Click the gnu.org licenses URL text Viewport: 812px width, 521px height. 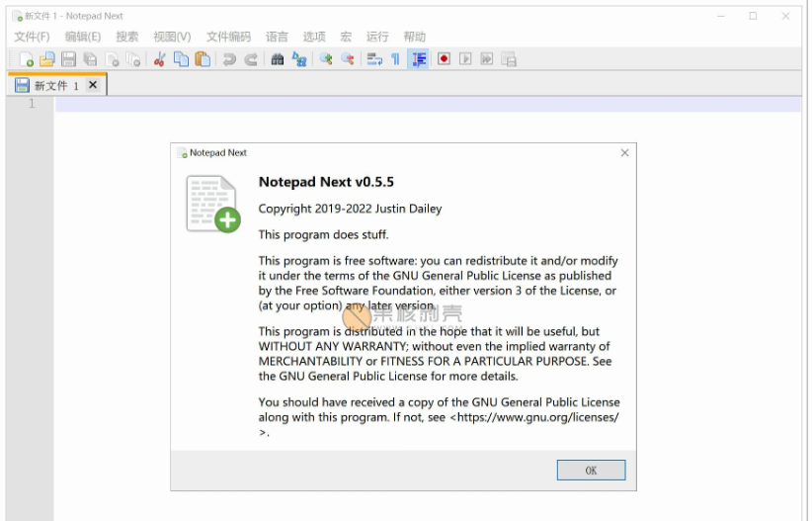tap(538, 417)
